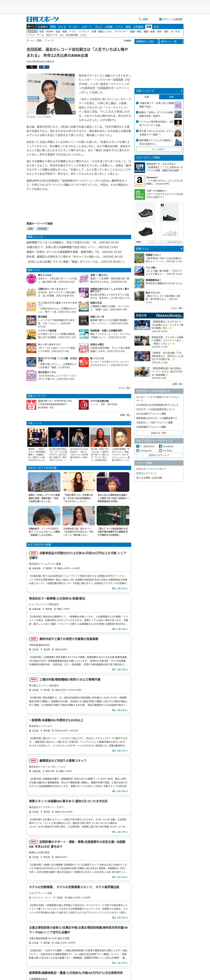Open the 公営競技 navigation tab
Image resolution: width=210 pixels, height=980 pixels.
tap(138, 27)
